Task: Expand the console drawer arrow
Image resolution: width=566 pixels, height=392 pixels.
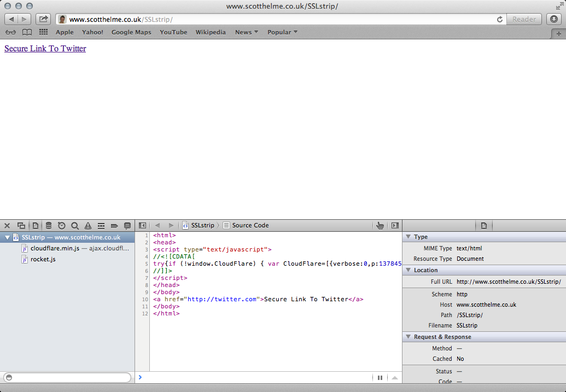Action: coord(394,378)
